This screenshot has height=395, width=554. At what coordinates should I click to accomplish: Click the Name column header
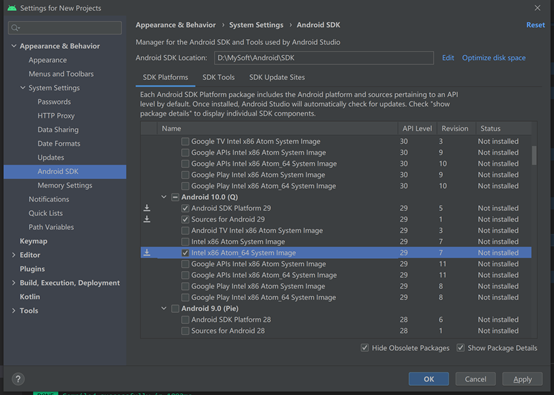click(277, 129)
